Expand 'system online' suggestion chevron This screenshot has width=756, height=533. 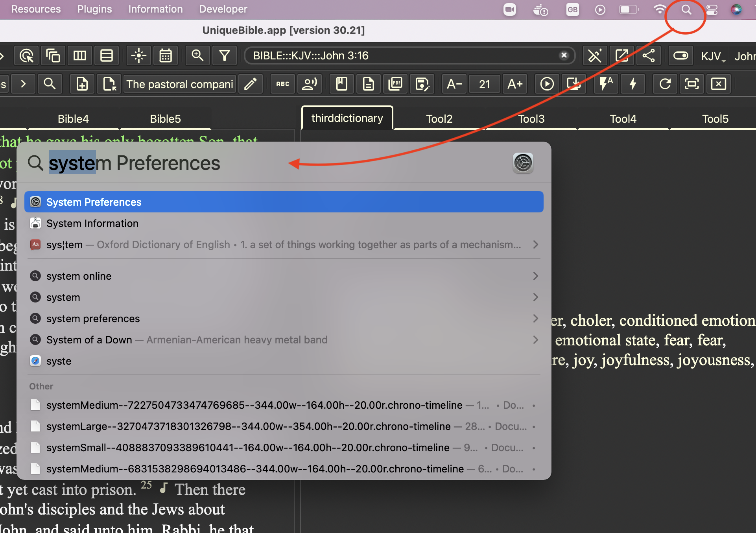coord(535,276)
